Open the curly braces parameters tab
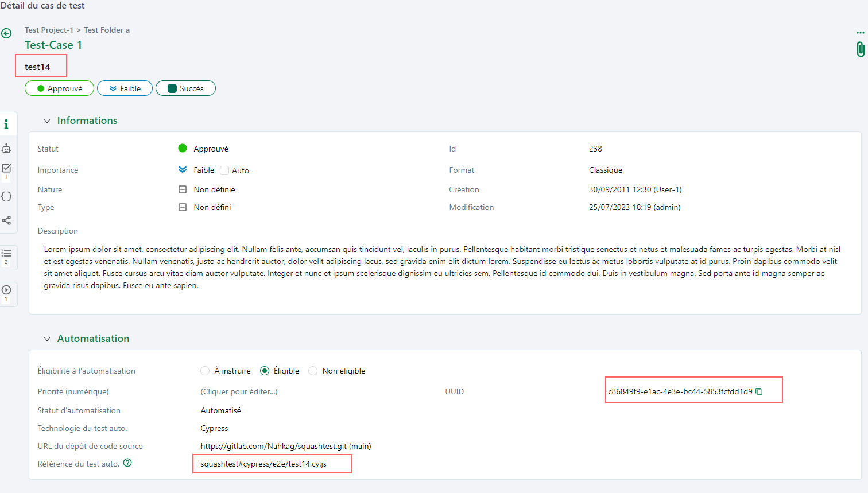This screenshot has width=868, height=493. pos(6,196)
